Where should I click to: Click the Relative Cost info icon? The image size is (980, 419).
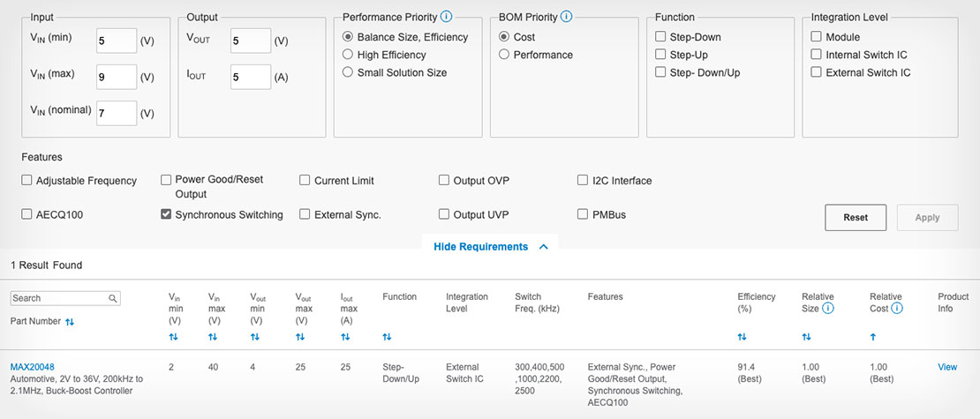pos(897,309)
